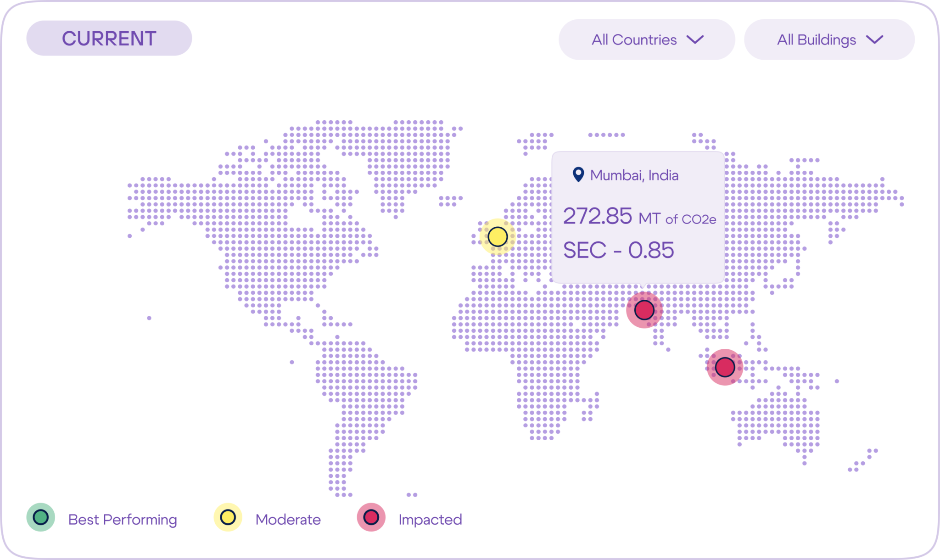Click the chevron arrow next to All Buildings
The width and height of the screenshot is (940, 560).
coord(874,39)
